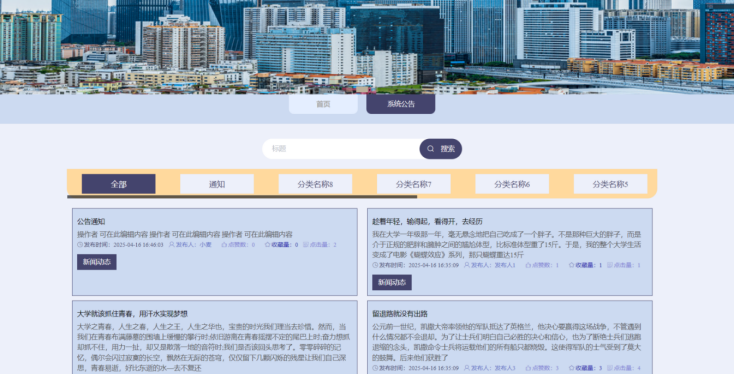Viewport: 734px width, 375px height.
Task: Click the summary text starting 操作者 可在此编辑内容
Action: 185,234
